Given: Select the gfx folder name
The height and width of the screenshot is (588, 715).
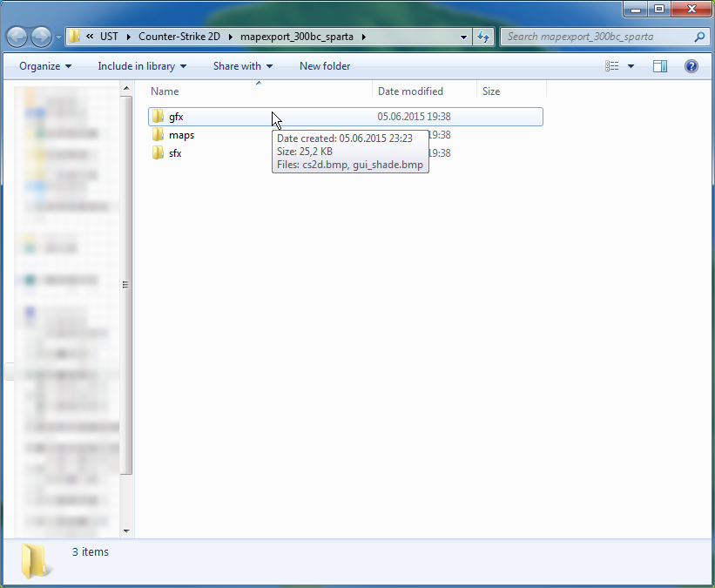Looking at the screenshot, I should tap(176, 117).
